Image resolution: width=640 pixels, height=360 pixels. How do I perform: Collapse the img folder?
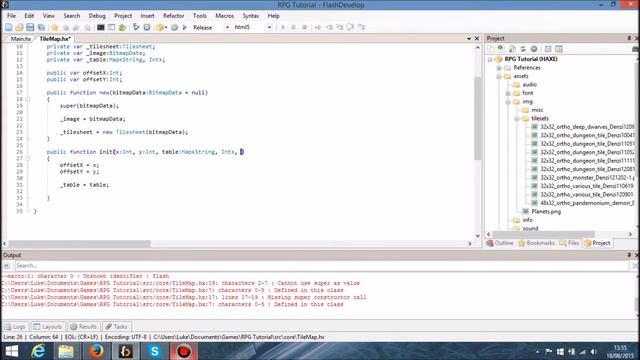click(508, 102)
